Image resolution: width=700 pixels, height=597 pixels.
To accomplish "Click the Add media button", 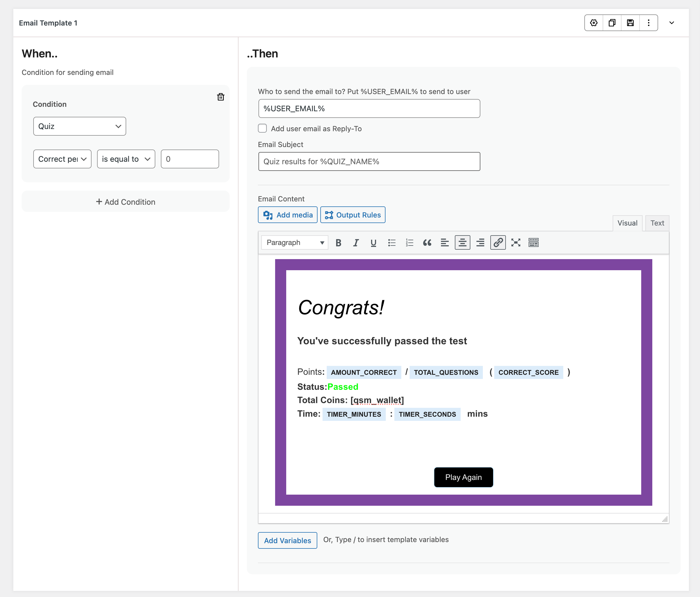I will coord(288,215).
